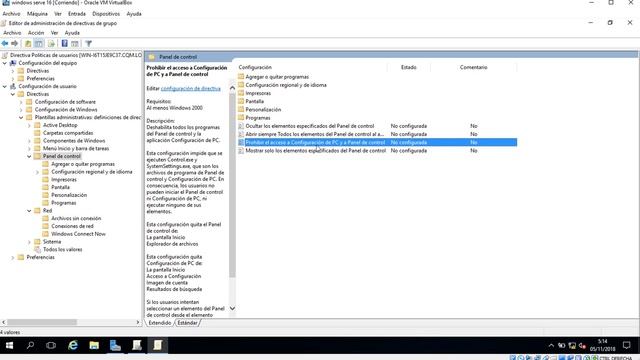This screenshot has height=360, width=640.
Task: Click the blue Help toolbar icon
Action: (x=64, y=43)
